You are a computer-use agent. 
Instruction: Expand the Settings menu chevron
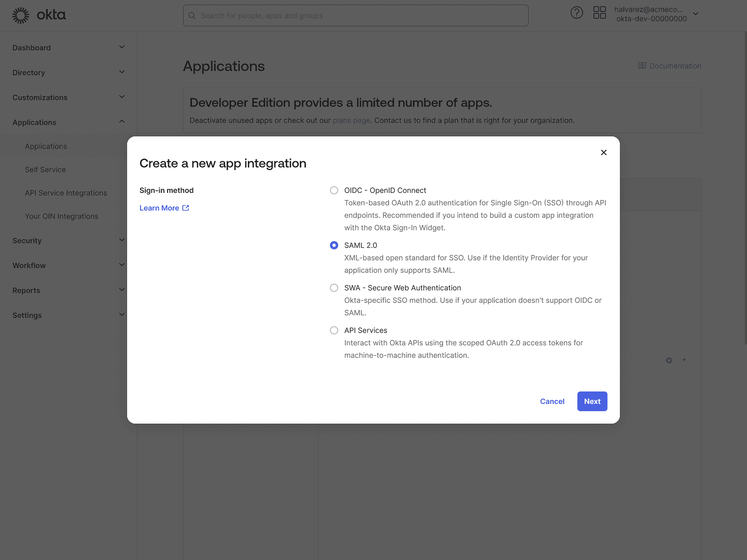click(122, 314)
